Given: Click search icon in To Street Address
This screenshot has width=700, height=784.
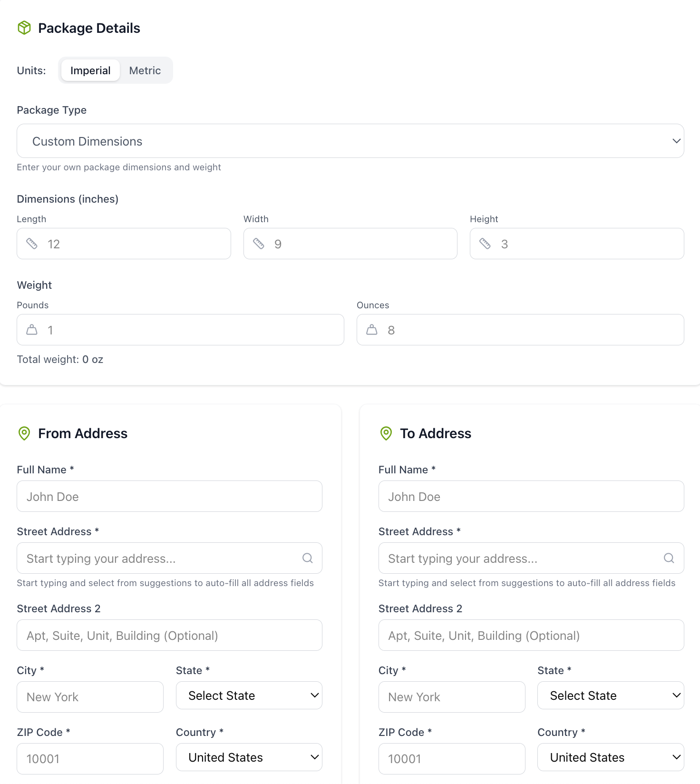Looking at the screenshot, I should tap(669, 558).
